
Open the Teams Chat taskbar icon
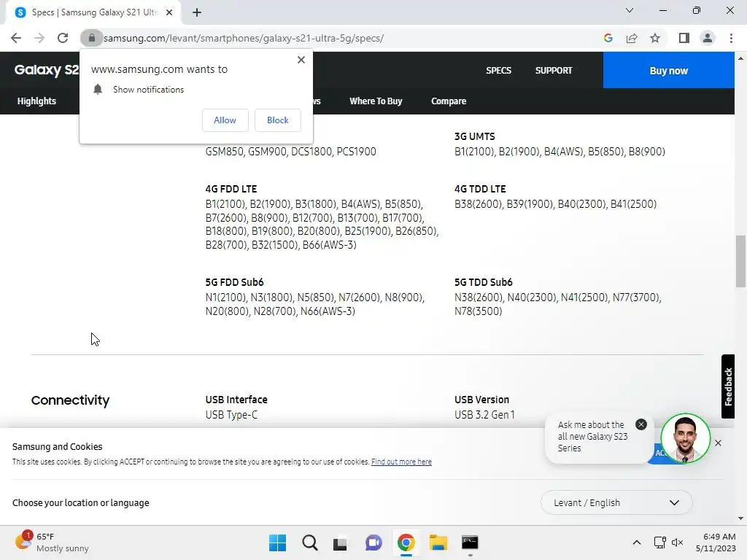[373, 542]
